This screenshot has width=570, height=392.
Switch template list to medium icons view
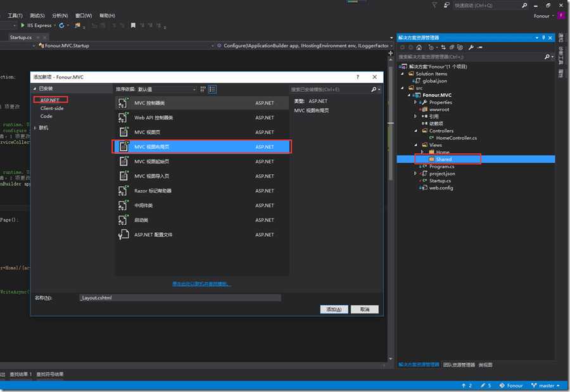pyautogui.click(x=212, y=89)
